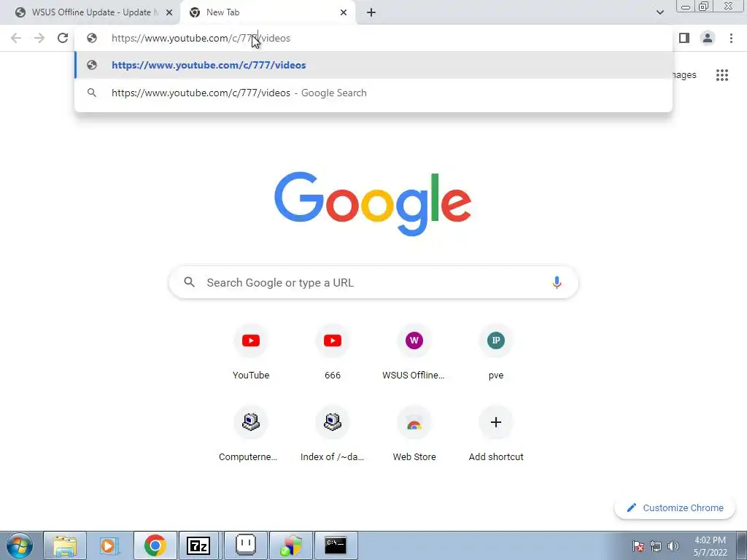
Task: Click the network tray icon
Action: [656, 546]
